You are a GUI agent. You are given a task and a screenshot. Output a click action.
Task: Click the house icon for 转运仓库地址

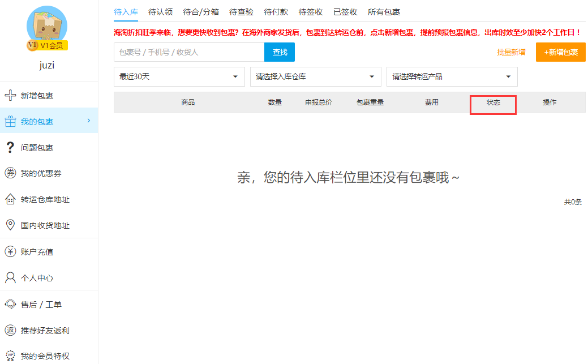point(10,199)
